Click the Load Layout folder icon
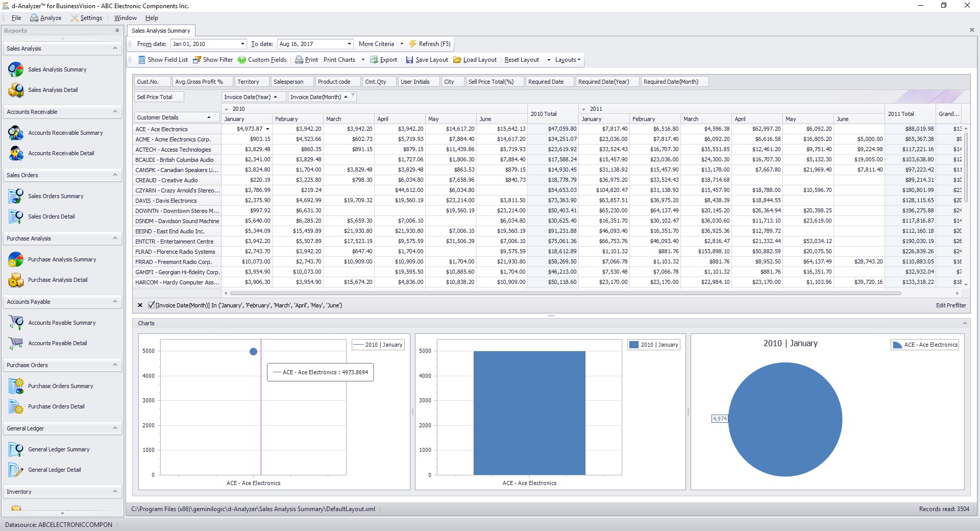This screenshot has width=980, height=531. coord(457,60)
